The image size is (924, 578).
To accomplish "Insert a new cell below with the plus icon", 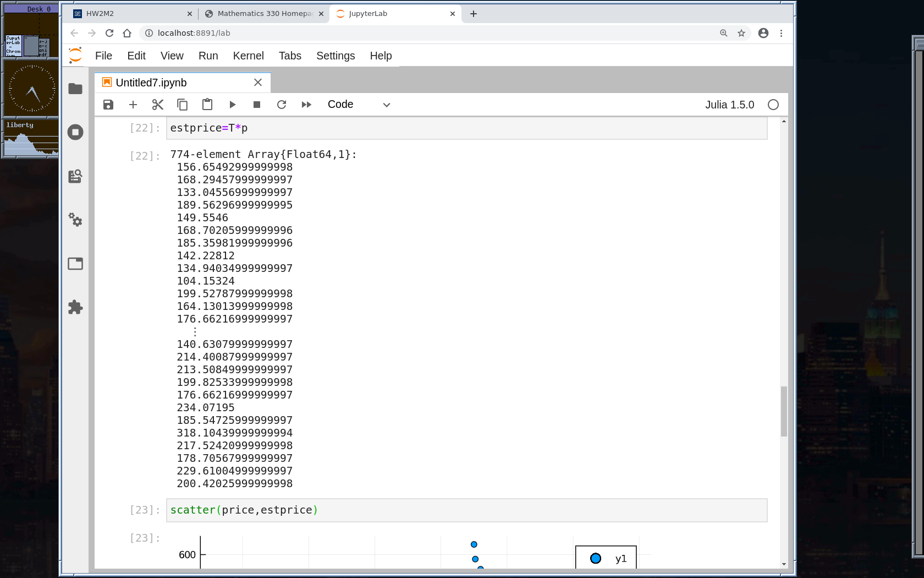I will pyautogui.click(x=133, y=105).
